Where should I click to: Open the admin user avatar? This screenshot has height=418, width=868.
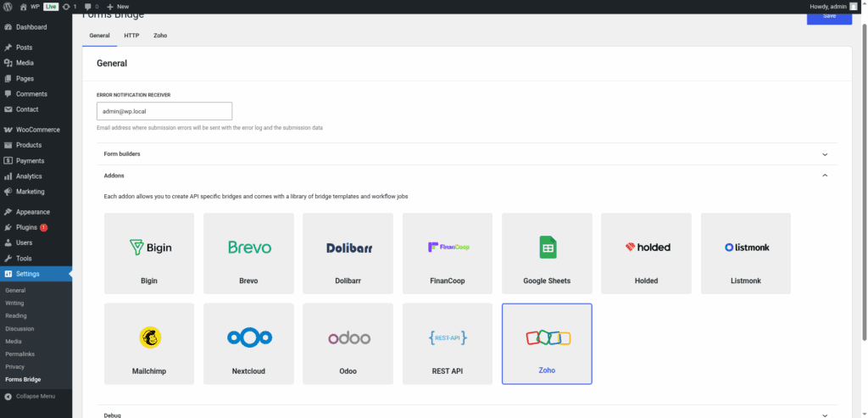tap(854, 7)
